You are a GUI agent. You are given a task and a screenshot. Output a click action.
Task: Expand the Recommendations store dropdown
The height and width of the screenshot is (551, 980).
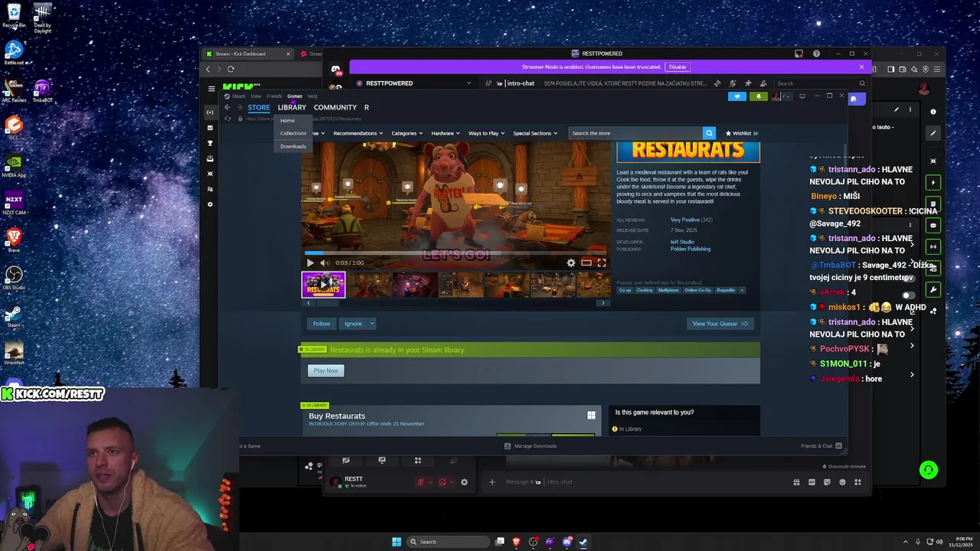pyautogui.click(x=358, y=133)
